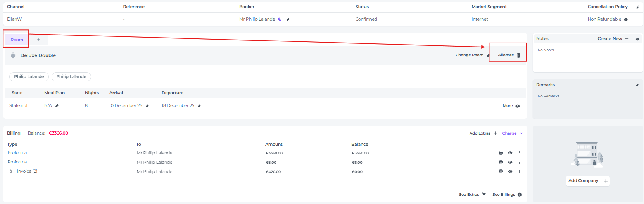Viewport: 644px width, 204px height.
Task: Toggle Notes visibility with the eye icon
Action: coord(637,39)
